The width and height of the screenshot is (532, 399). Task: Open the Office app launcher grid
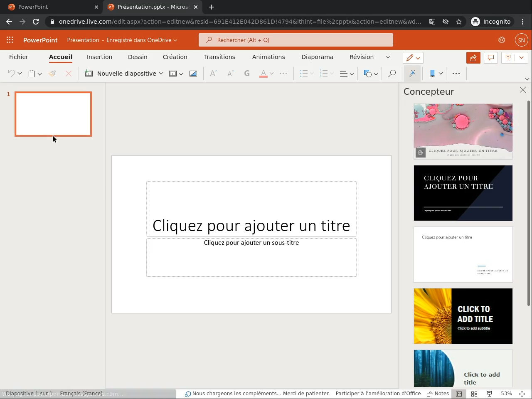(x=10, y=40)
